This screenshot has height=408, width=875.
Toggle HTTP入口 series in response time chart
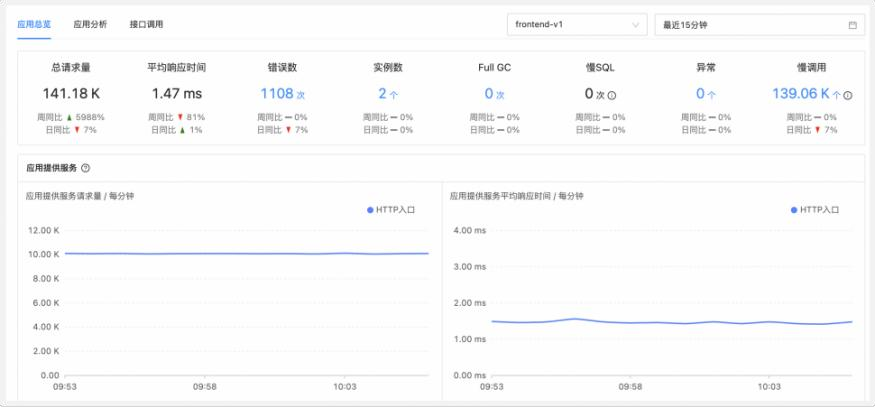(x=819, y=210)
